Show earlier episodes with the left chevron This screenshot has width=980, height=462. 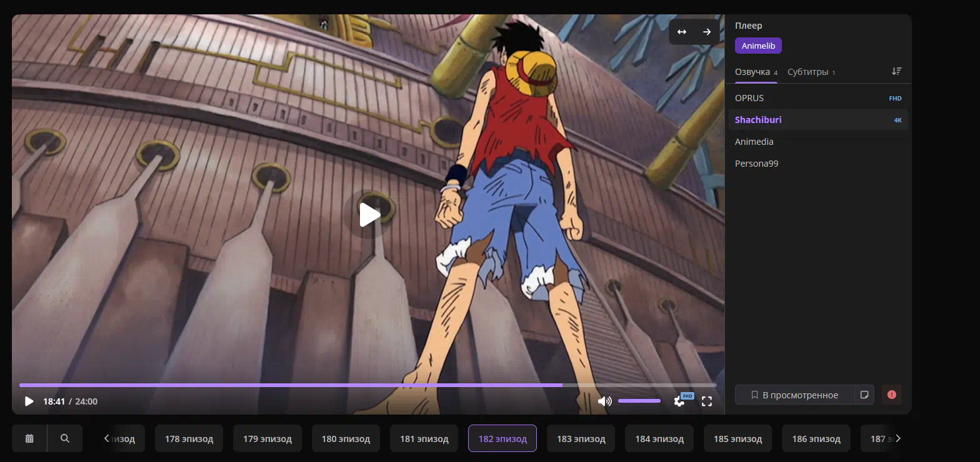tap(107, 438)
